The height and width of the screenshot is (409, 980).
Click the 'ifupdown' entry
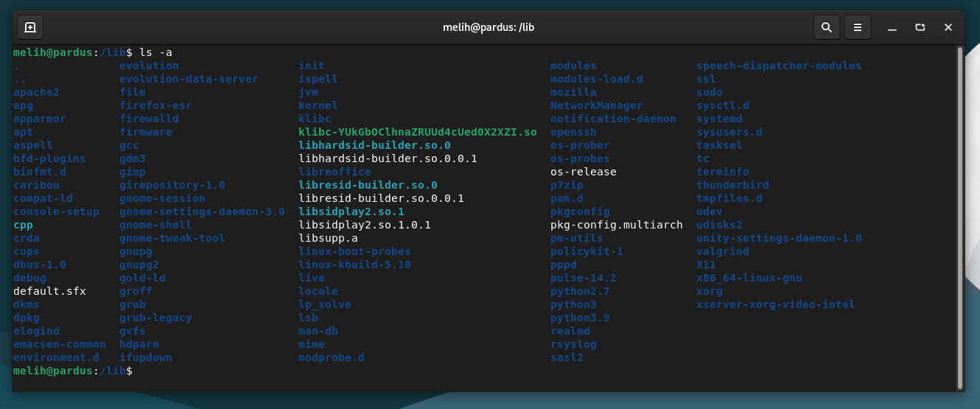pyautogui.click(x=146, y=357)
